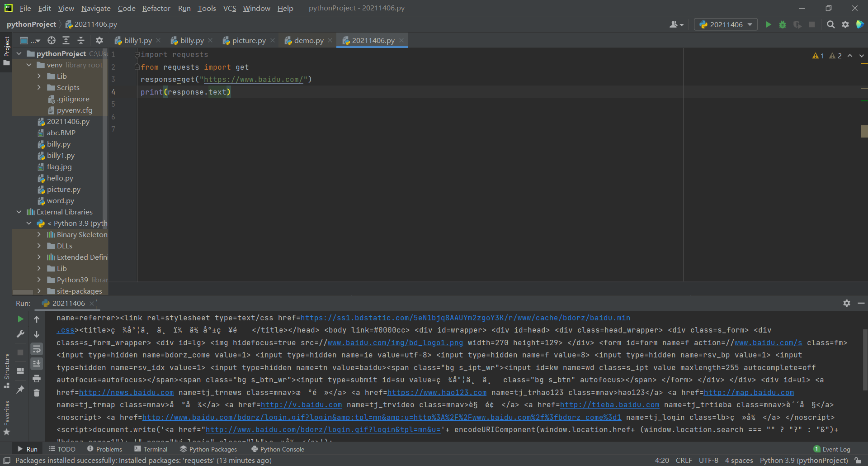
Task: Restore layout icon in Run panel
Action: pos(20,371)
